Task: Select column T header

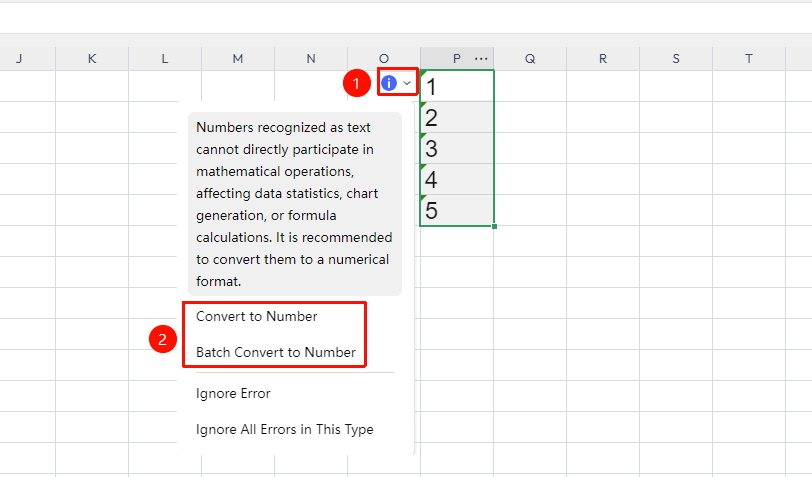Action: click(749, 59)
